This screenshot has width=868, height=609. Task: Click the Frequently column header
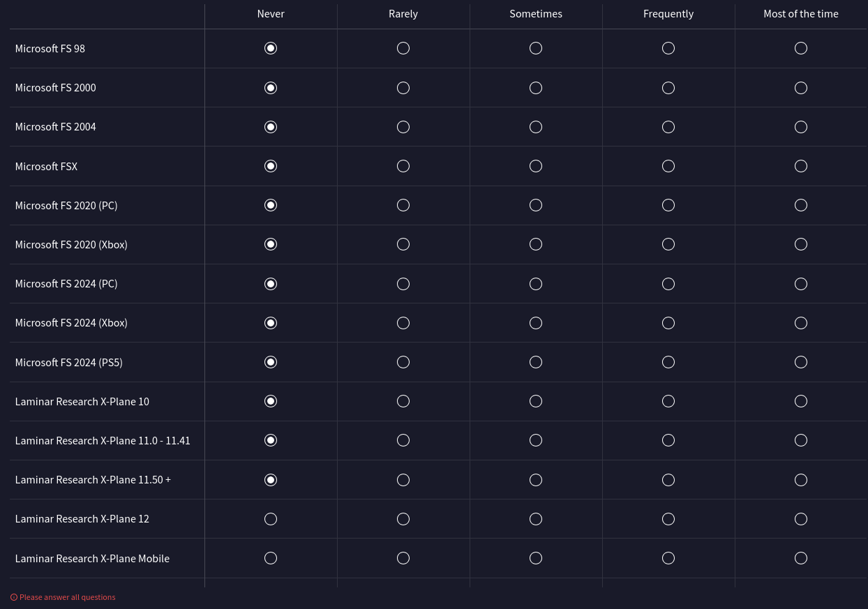click(x=668, y=14)
